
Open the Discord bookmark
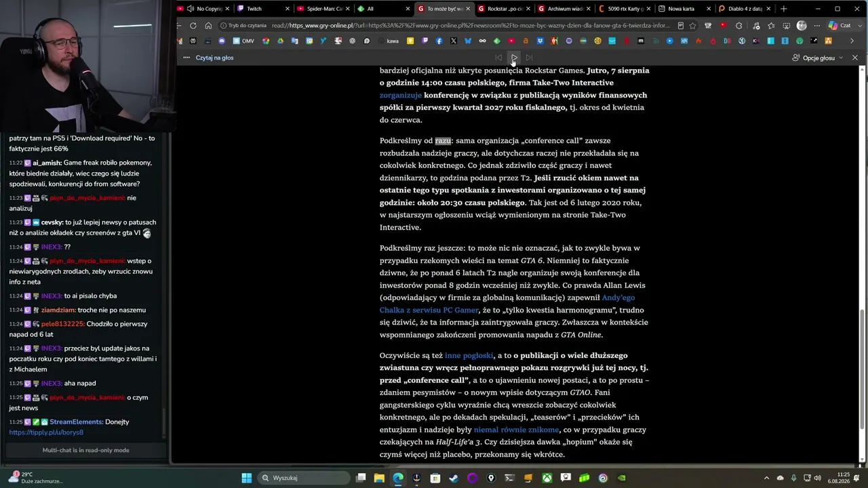(222, 41)
